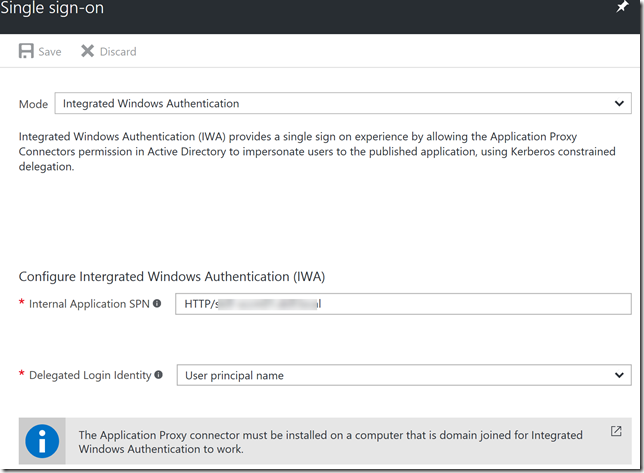Open the Delegated Login Identity dropdown

(402, 375)
